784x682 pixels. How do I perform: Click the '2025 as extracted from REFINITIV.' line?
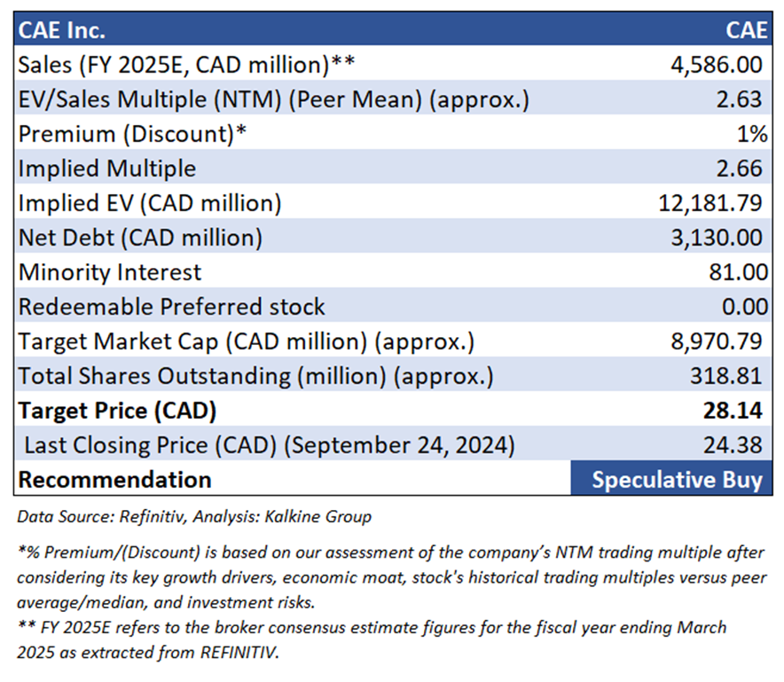click(x=147, y=653)
